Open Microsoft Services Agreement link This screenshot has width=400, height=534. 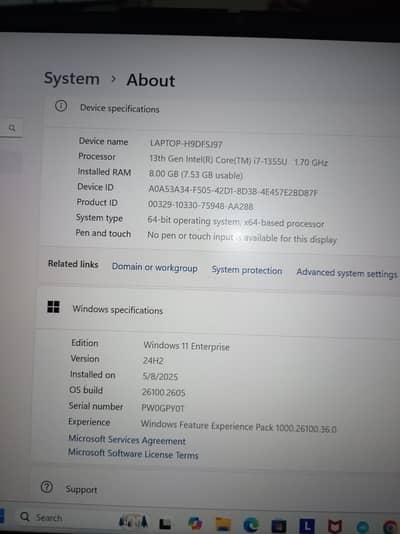pos(127,439)
